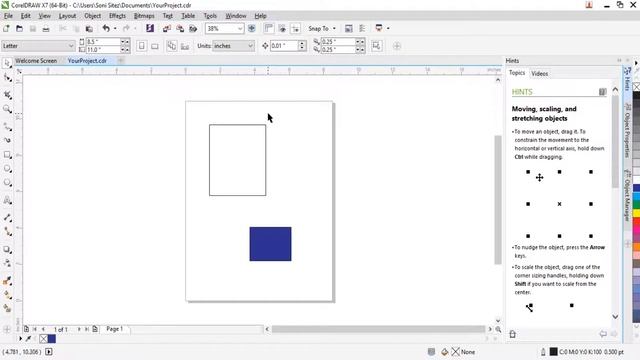The height and width of the screenshot is (360, 640).
Task: Undo the last action
Action: point(106,28)
